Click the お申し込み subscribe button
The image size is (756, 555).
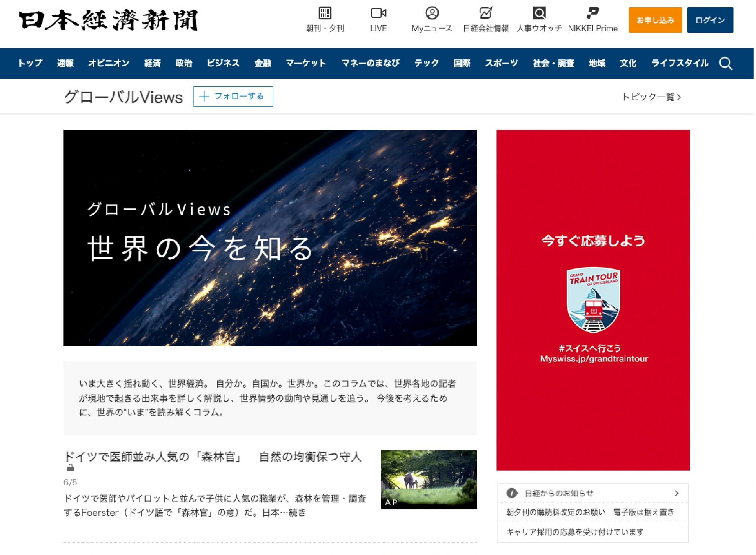pos(655,20)
